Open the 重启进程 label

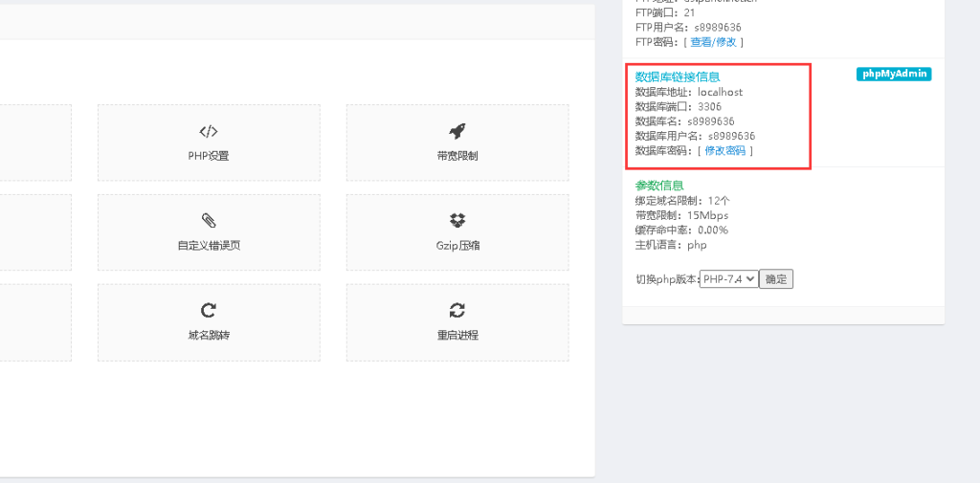pos(457,336)
